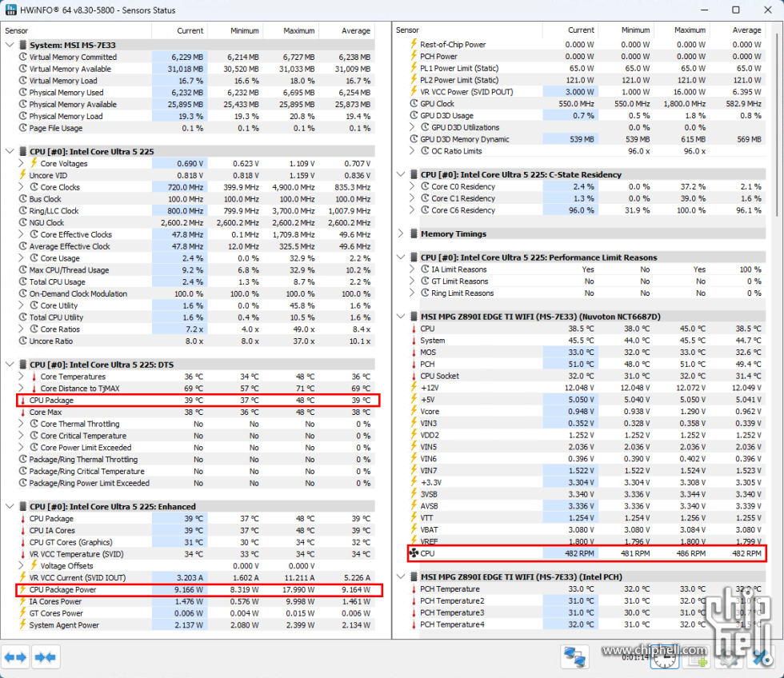Collapse System: MSI MS-7E33 section
784x678 pixels.
10,45
